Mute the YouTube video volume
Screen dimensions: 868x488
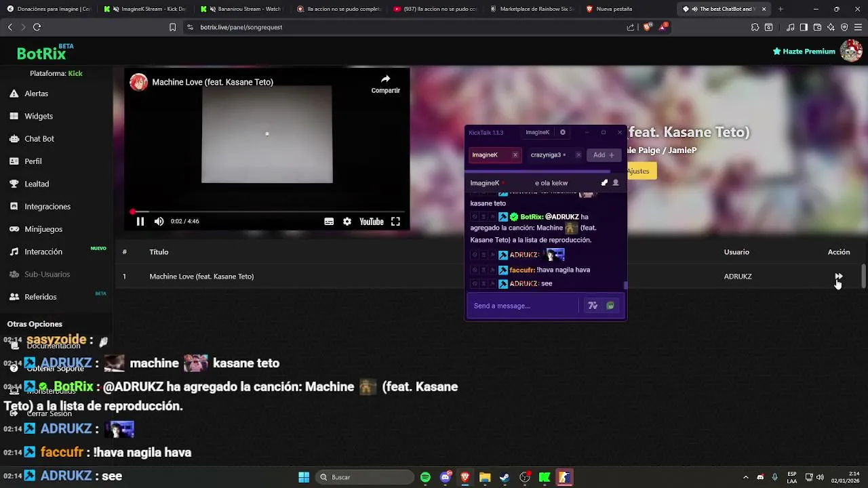tap(159, 222)
